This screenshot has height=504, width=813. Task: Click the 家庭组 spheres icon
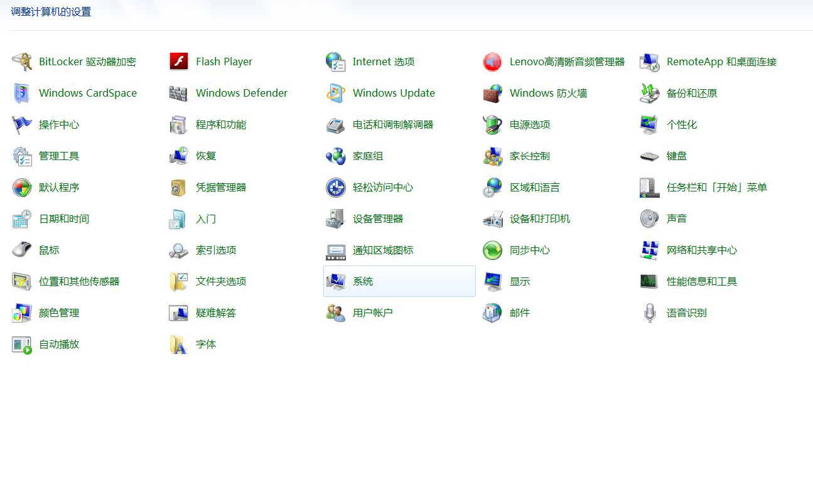[x=336, y=156]
